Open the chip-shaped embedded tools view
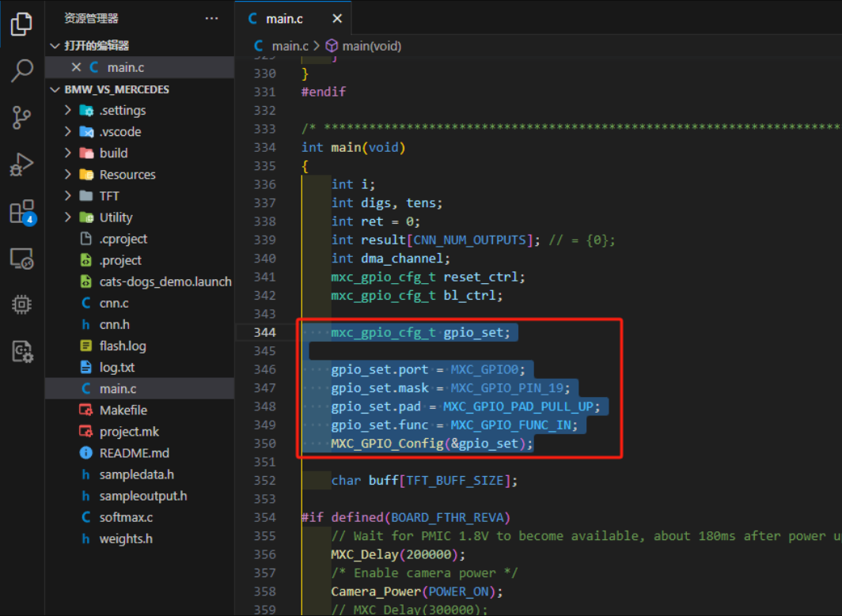 [21, 304]
